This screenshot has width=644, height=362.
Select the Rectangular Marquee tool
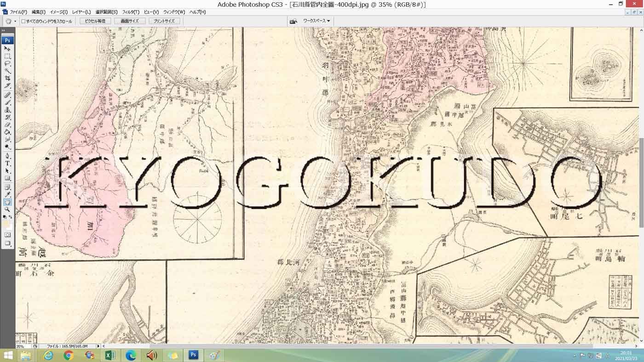click(7, 56)
